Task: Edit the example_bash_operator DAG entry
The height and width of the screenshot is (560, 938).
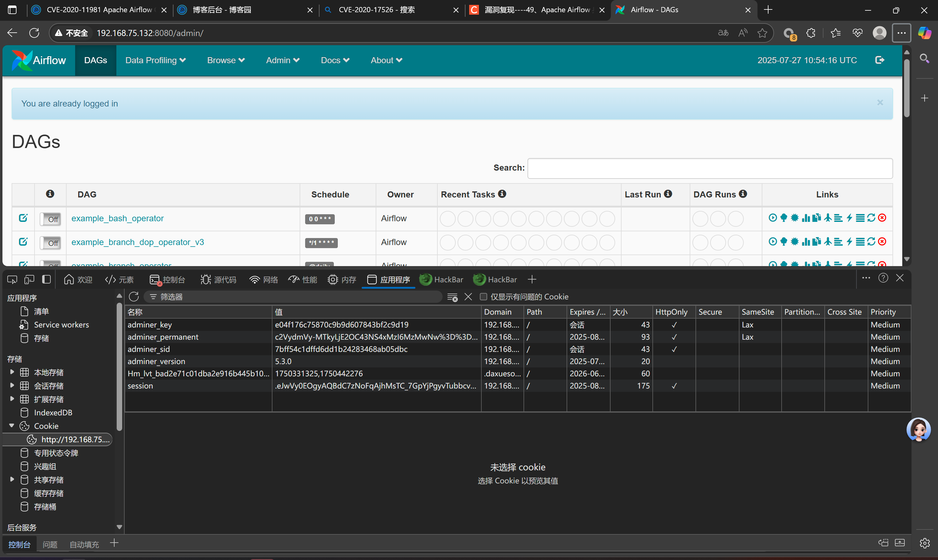Action: click(x=23, y=218)
